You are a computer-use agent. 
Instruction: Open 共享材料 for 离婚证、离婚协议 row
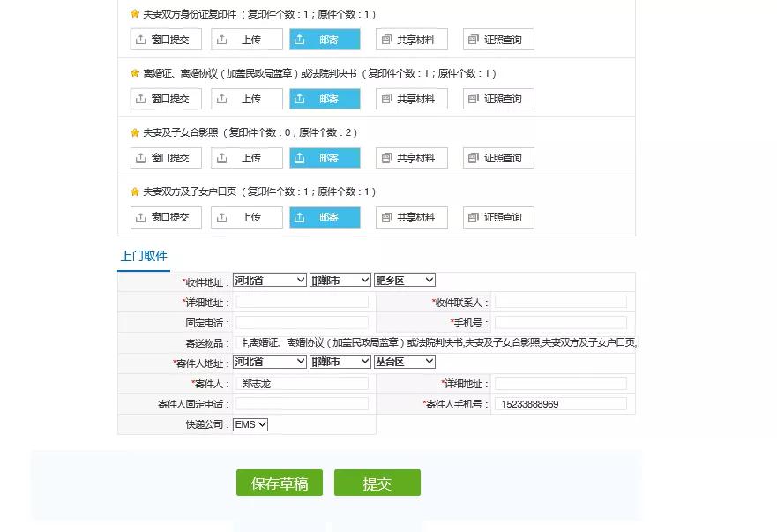(412, 99)
